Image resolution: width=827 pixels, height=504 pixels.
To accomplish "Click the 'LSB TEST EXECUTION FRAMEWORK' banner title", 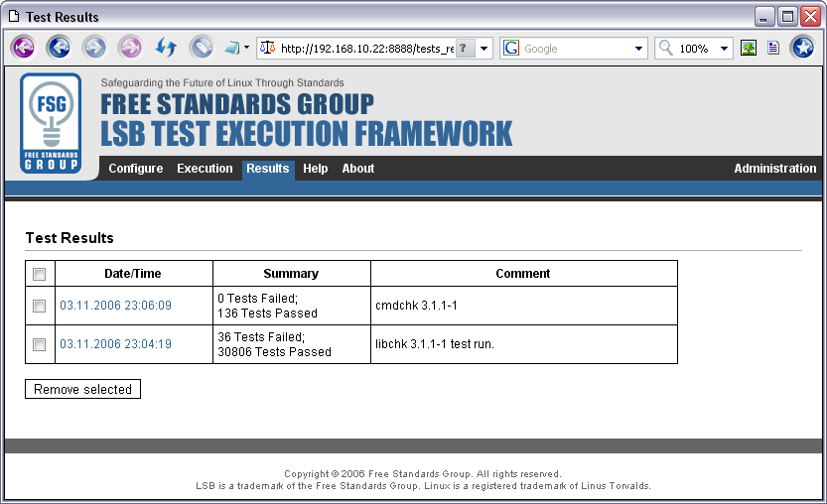I will pos(307,133).
